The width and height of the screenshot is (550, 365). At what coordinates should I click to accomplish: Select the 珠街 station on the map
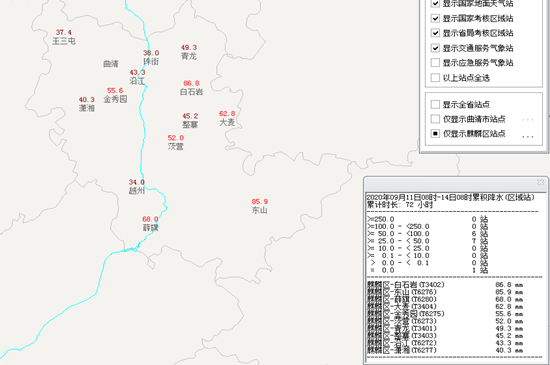tap(151, 61)
